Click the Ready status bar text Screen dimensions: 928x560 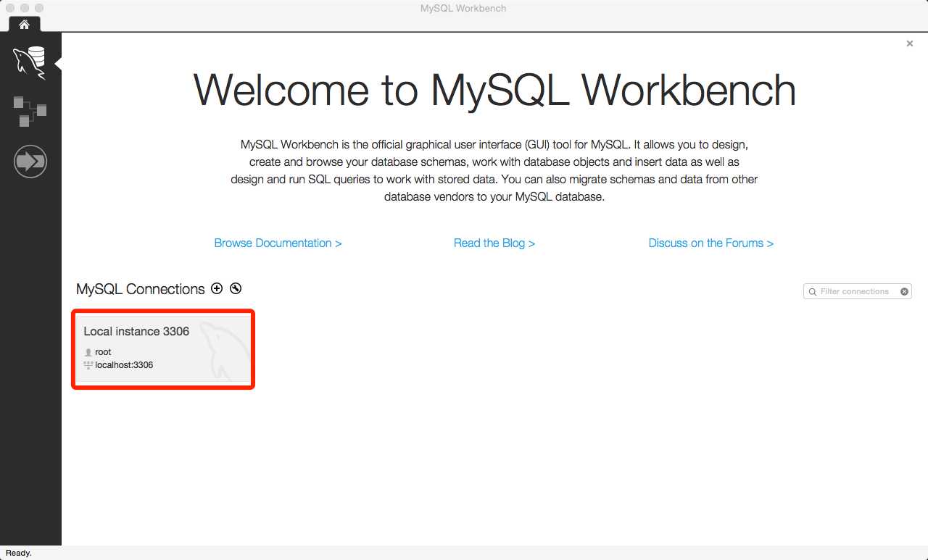(x=19, y=553)
